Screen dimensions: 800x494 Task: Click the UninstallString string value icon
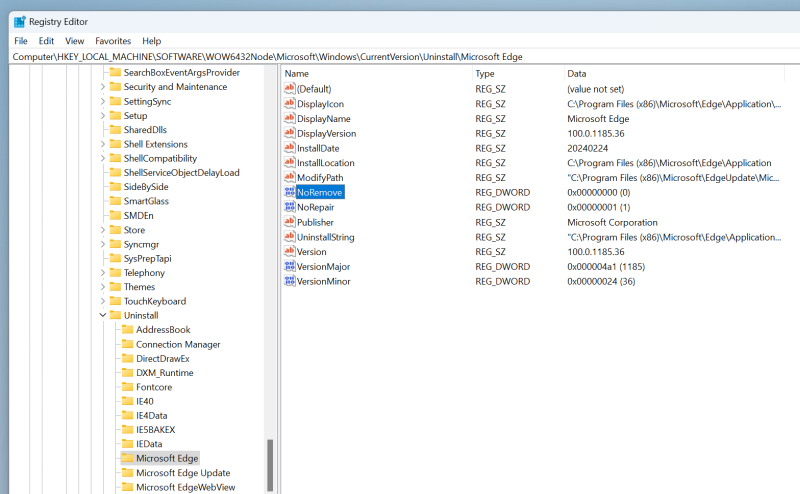click(289, 236)
